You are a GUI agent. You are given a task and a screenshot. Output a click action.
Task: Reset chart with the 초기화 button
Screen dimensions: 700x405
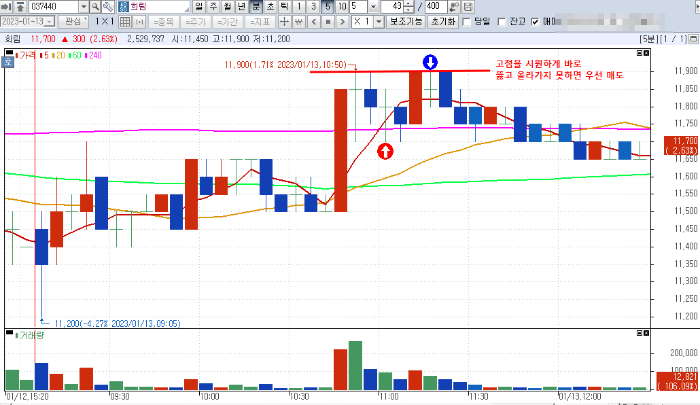443,21
